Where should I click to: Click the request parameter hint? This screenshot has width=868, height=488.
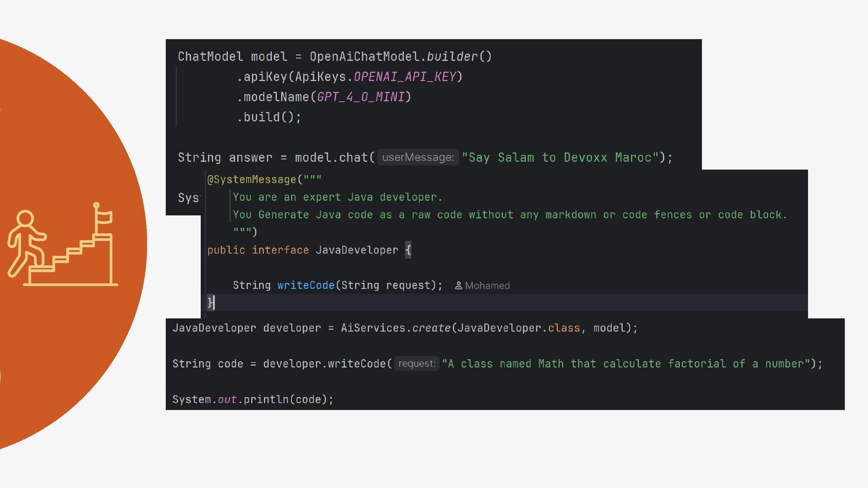pos(416,363)
